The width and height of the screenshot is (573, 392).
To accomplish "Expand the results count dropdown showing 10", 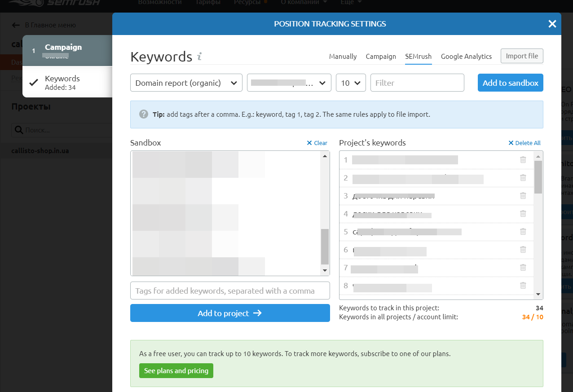I will point(351,83).
